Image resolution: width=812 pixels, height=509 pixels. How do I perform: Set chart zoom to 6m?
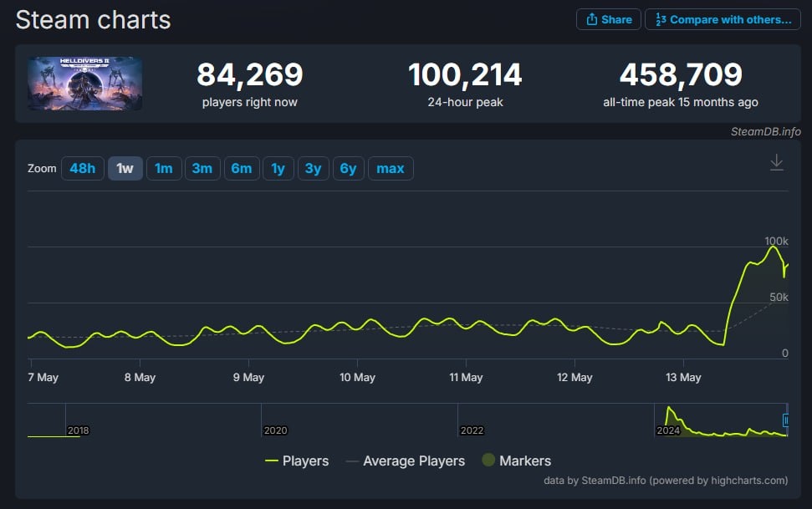coord(242,168)
